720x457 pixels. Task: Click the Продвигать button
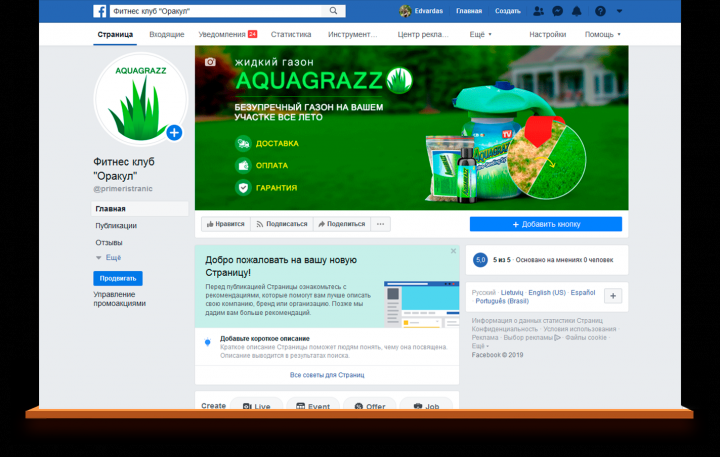(118, 278)
